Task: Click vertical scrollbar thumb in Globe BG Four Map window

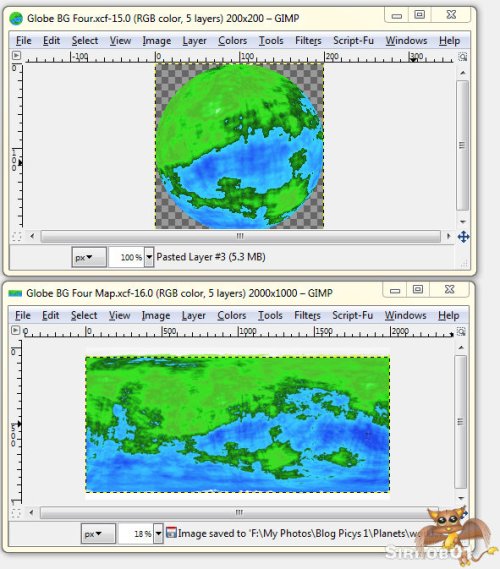Action: click(461, 422)
